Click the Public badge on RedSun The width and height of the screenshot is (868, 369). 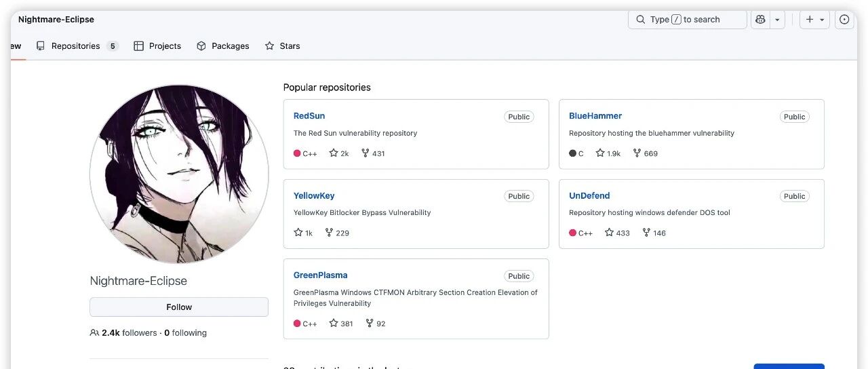pyautogui.click(x=519, y=117)
